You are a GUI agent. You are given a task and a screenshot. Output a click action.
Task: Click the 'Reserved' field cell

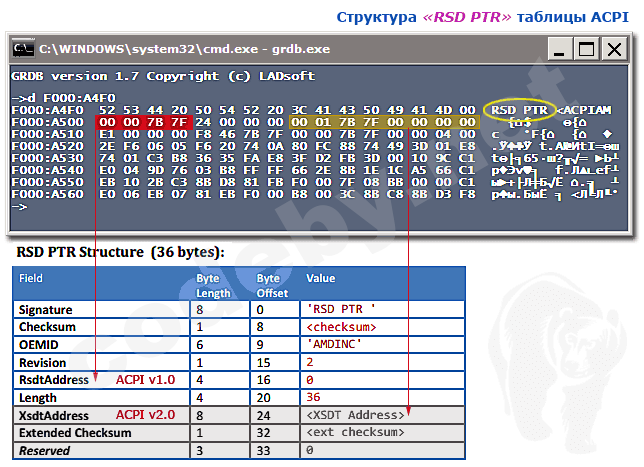pyautogui.click(x=101, y=451)
